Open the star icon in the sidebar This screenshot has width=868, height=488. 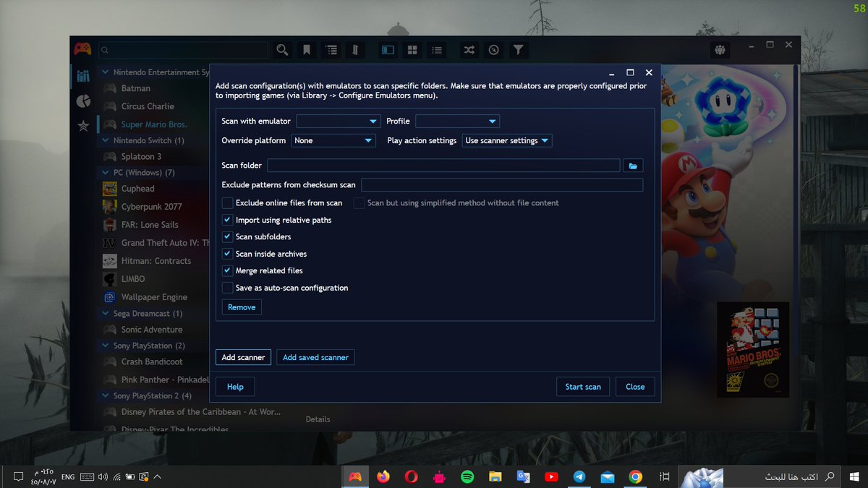pos(82,126)
